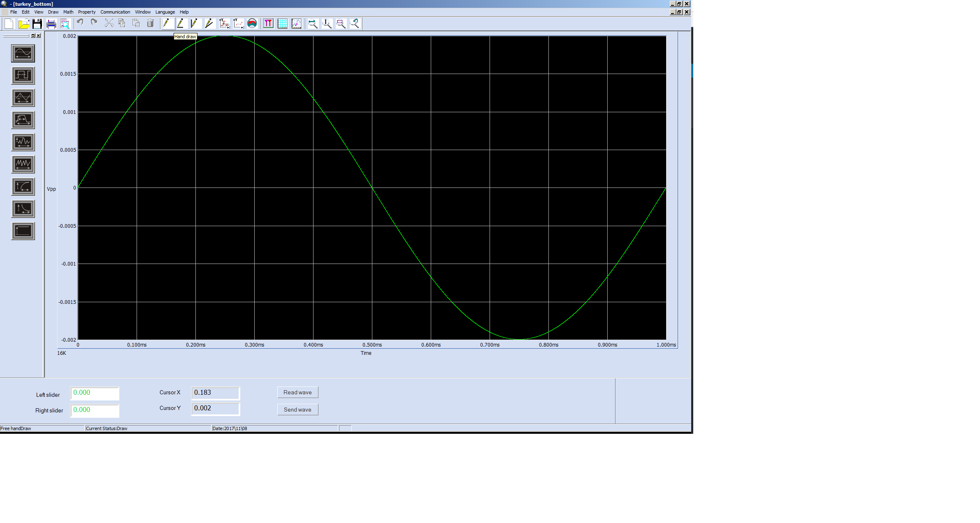Open print preview

coord(65,24)
